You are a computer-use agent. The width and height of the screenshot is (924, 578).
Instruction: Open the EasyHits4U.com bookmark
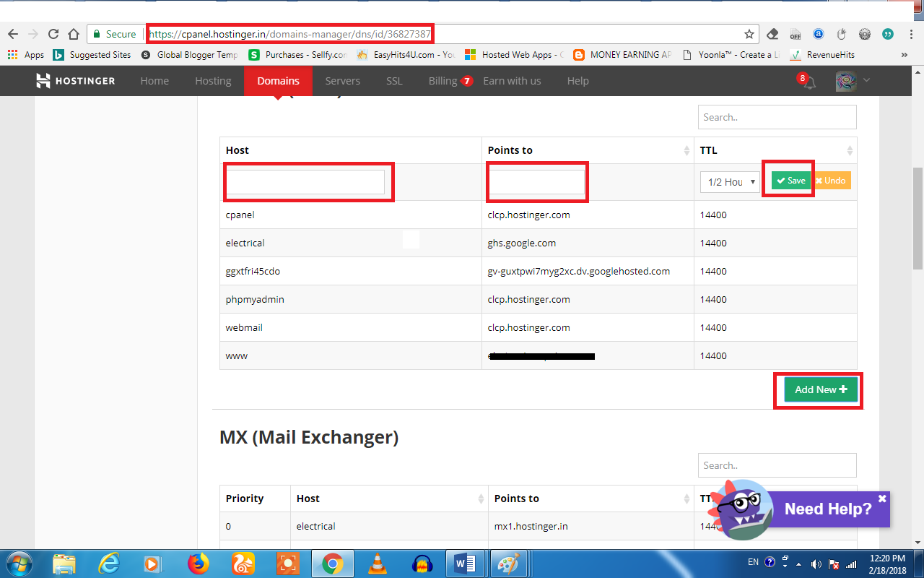(x=406, y=54)
